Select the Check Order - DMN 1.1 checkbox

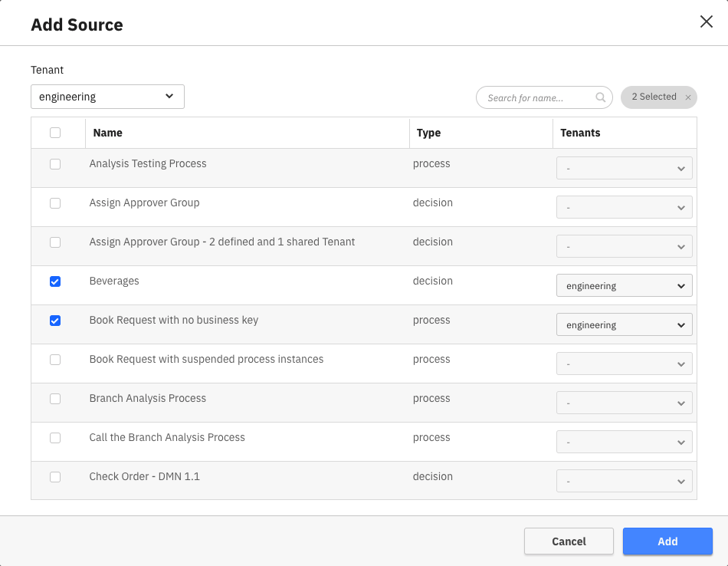pos(55,477)
